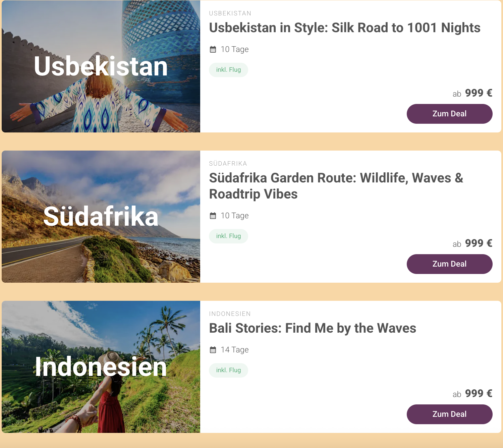Image resolution: width=503 pixels, height=448 pixels.
Task: Open Indonesien rice terrace photo
Action: tap(101, 367)
